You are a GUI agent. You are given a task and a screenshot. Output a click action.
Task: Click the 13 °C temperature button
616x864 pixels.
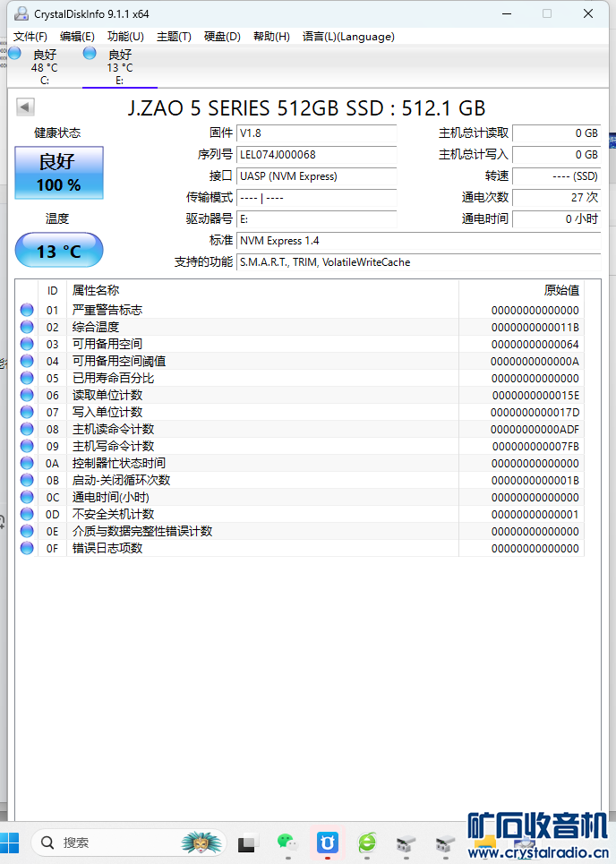pyautogui.click(x=59, y=250)
